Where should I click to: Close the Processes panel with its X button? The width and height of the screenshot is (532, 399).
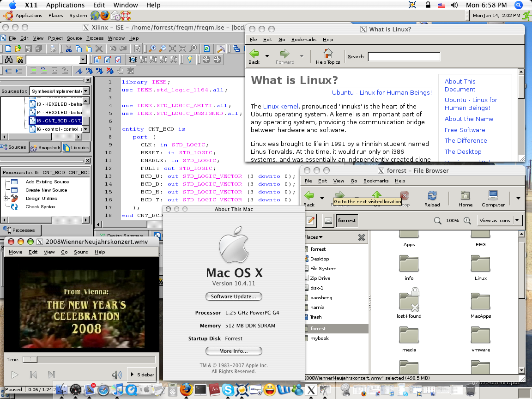[88, 161]
